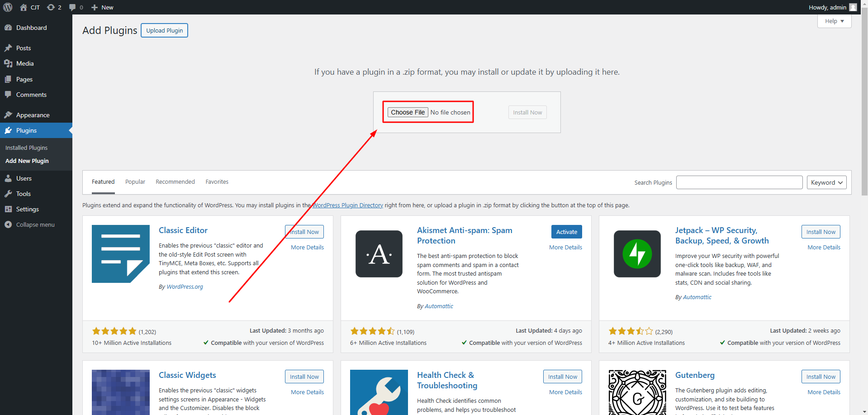Open the Akismet plugin icon thumbnail

click(x=379, y=254)
